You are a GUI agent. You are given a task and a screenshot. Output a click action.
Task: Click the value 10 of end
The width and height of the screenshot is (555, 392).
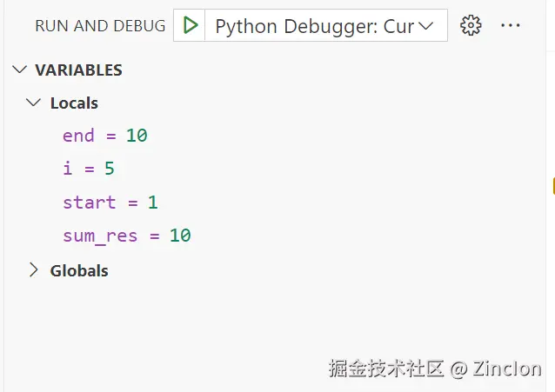[x=137, y=136]
